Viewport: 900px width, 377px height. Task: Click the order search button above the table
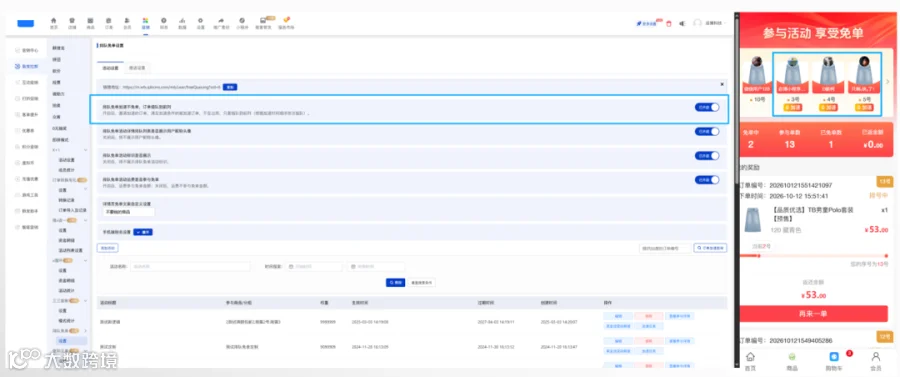coord(711,248)
